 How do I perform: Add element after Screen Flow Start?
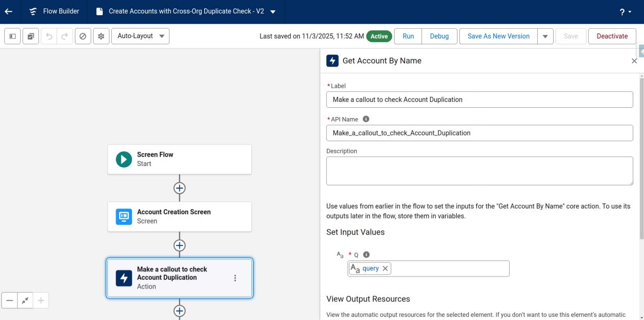pyautogui.click(x=179, y=188)
